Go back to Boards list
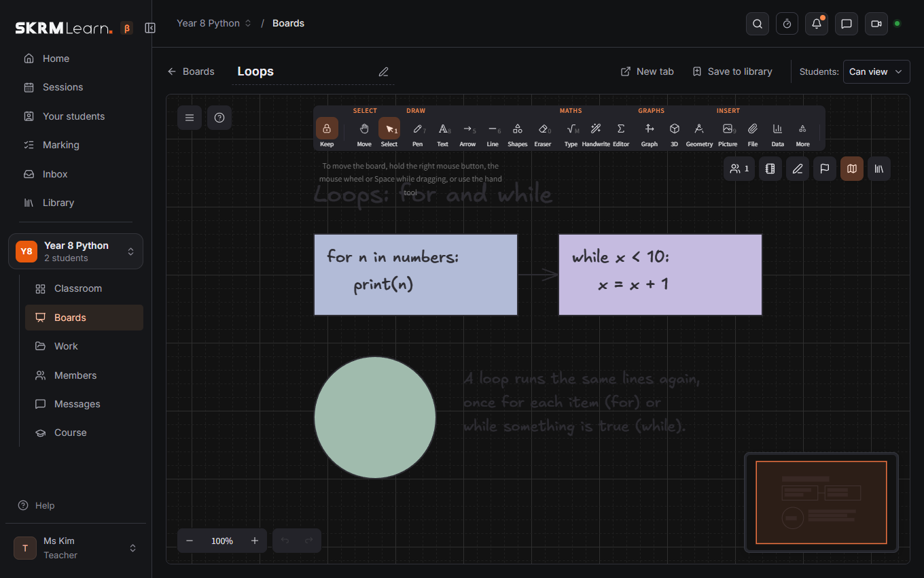Image resolution: width=924 pixels, height=578 pixels. click(x=191, y=71)
